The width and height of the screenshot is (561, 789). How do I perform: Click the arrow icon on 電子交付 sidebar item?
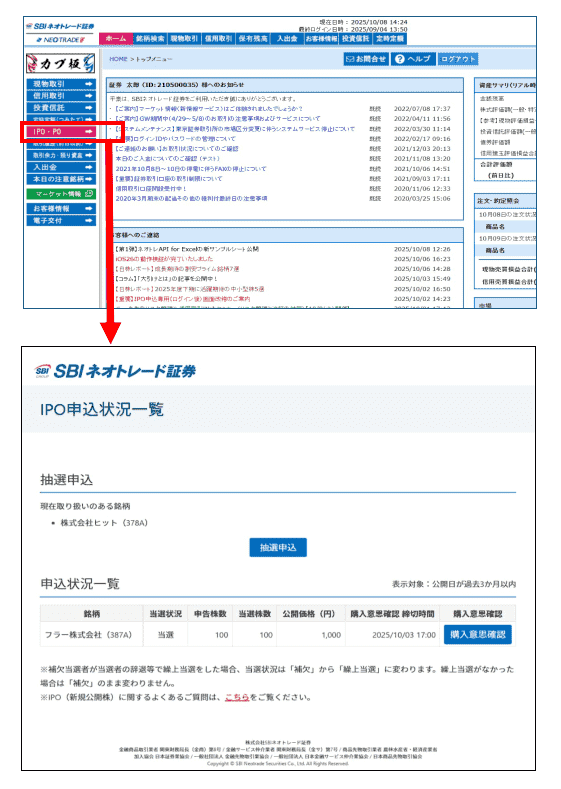89,220
